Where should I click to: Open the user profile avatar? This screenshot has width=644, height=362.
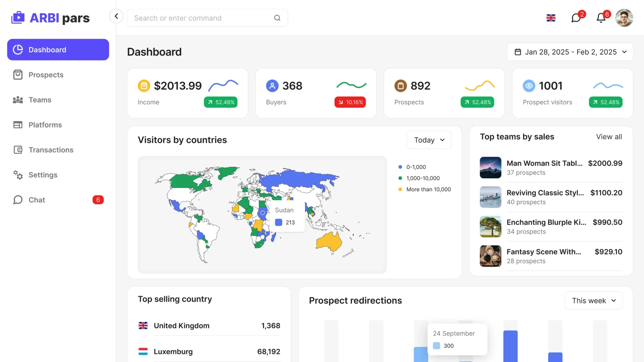pyautogui.click(x=624, y=18)
